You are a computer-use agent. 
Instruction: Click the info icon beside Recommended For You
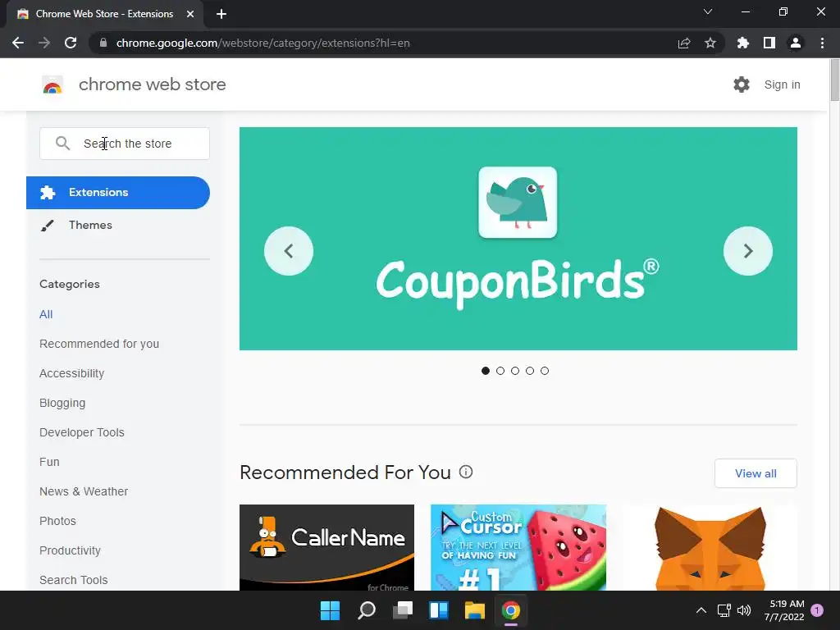466,472
